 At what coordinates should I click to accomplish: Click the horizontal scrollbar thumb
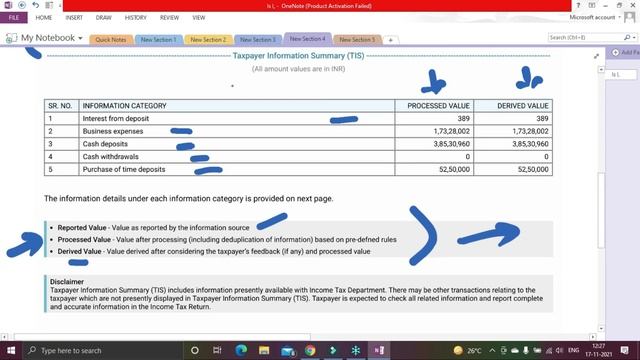coord(162,337)
